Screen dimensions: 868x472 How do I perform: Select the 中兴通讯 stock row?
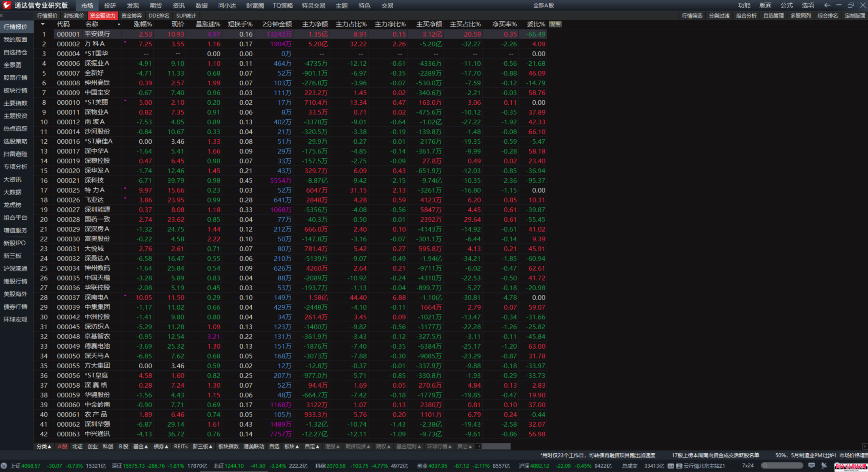pos(290,434)
